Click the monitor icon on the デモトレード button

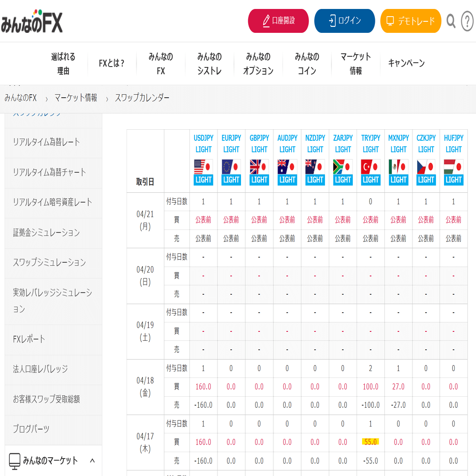pos(389,20)
